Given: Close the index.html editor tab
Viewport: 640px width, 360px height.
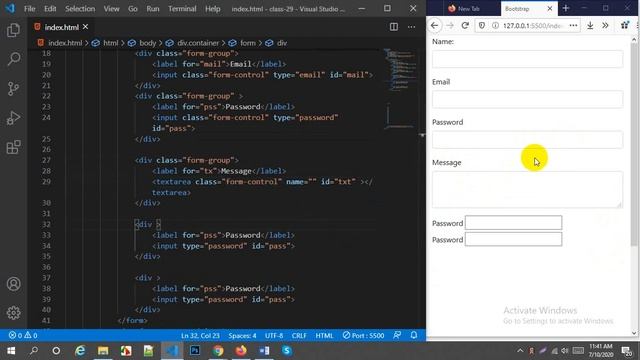Looking at the screenshot, I should 85,27.
